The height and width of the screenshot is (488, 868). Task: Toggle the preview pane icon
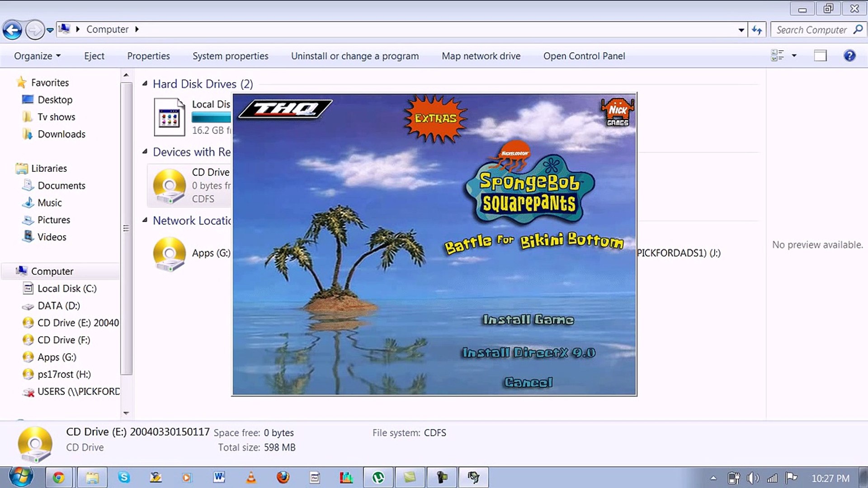pyautogui.click(x=820, y=56)
